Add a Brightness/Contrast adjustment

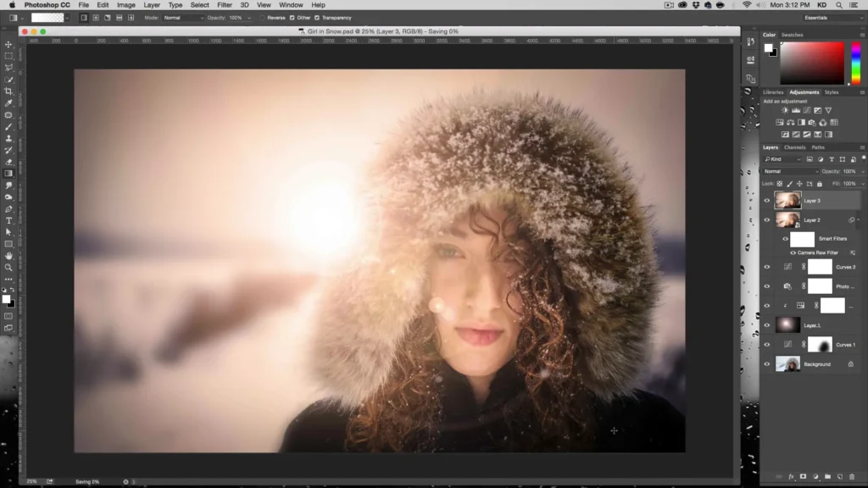point(785,111)
